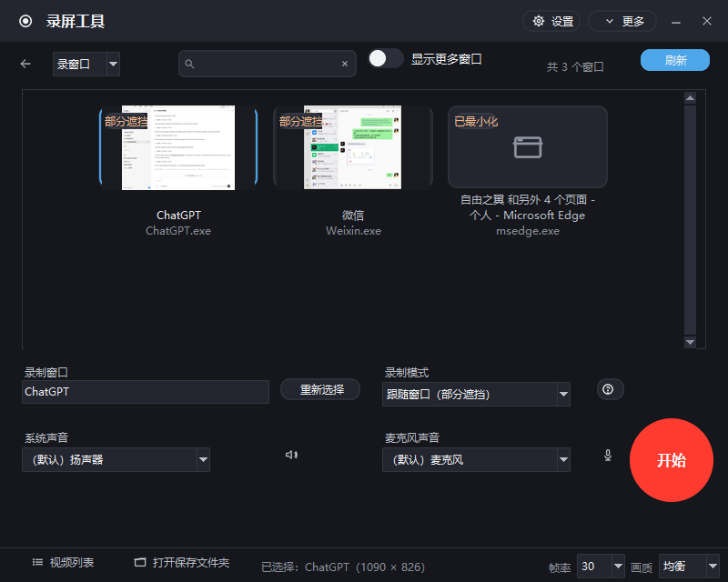Click the back arrow icon
The height and width of the screenshot is (582, 728).
pos(25,64)
